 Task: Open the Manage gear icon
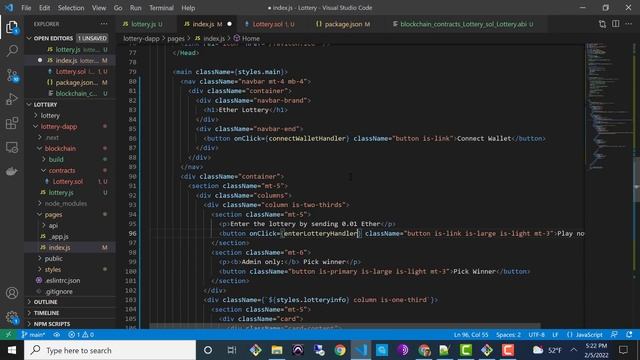12,317
